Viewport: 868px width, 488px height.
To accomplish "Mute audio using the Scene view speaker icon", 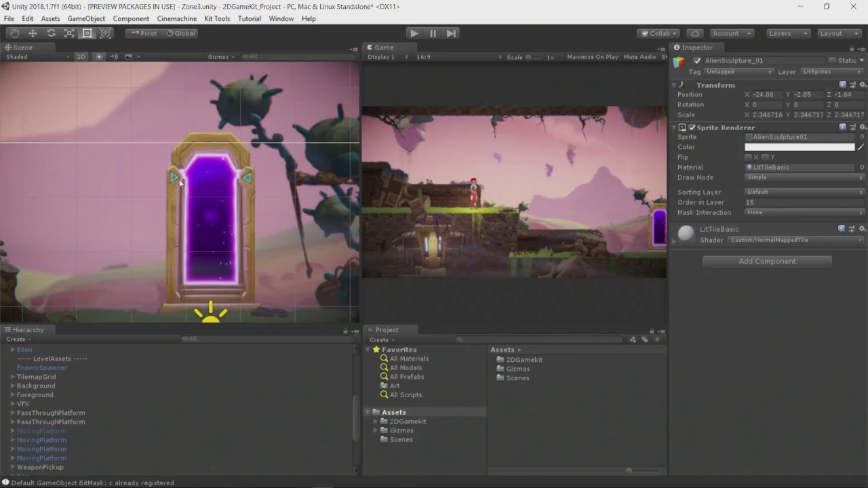I will point(114,57).
